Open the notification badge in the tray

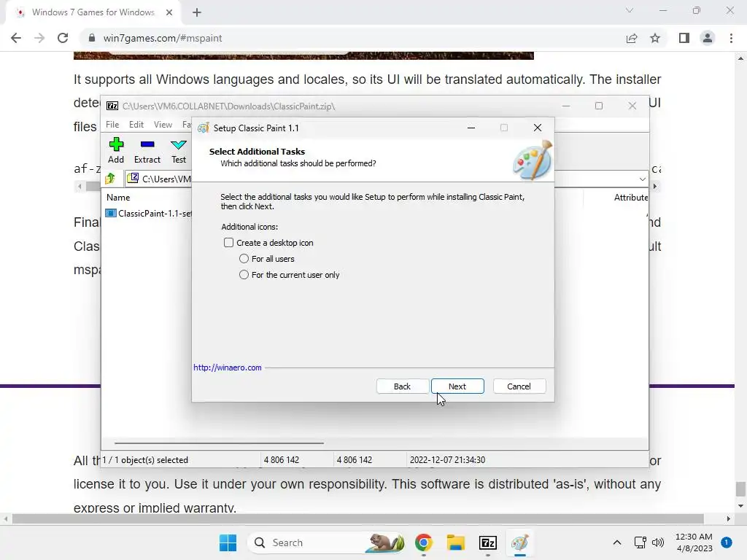[x=727, y=542]
